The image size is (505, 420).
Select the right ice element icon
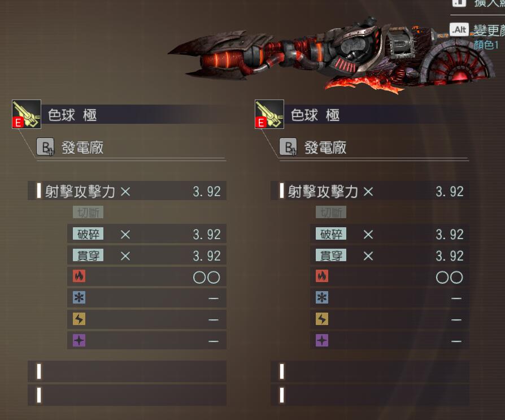(322, 297)
